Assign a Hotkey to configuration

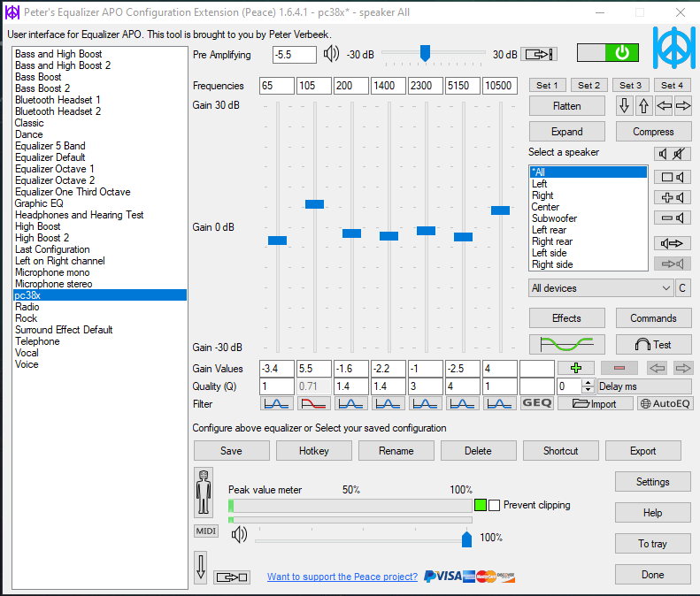tap(314, 451)
